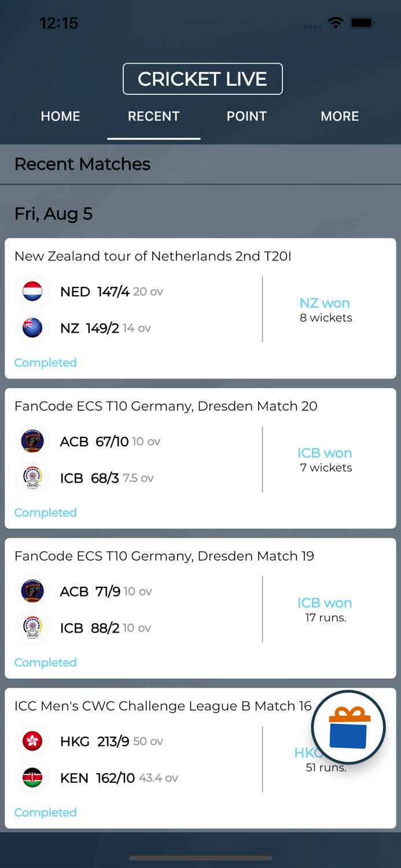Image resolution: width=401 pixels, height=868 pixels.
Task: Select the ICB team logo in Match 20
Action: [32, 478]
